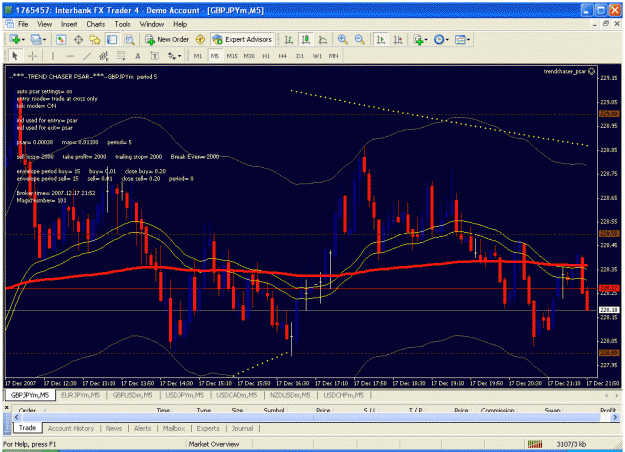625x452 pixels.
Task: Select the Trendline drawing tool
Action: 87,56
